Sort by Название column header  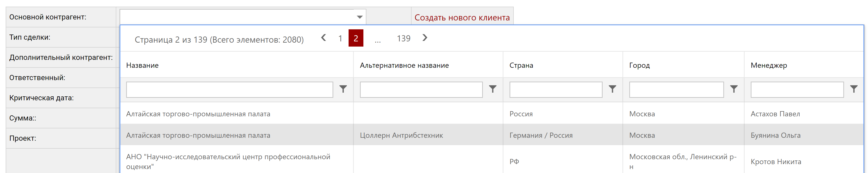(x=142, y=65)
